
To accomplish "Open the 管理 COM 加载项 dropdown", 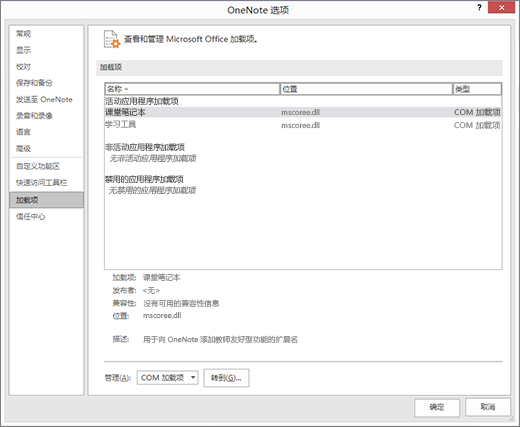I will pos(167,378).
